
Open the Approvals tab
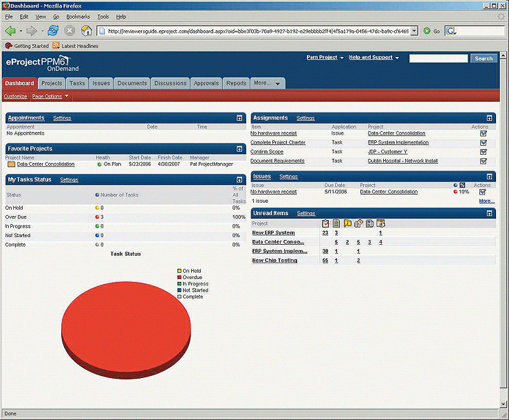click(206, 83)
